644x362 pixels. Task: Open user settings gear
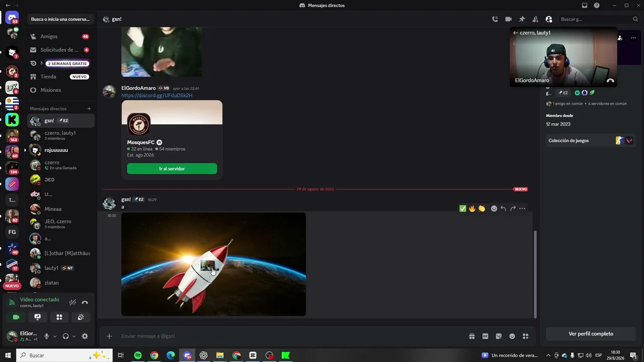[x=85, y=336]
